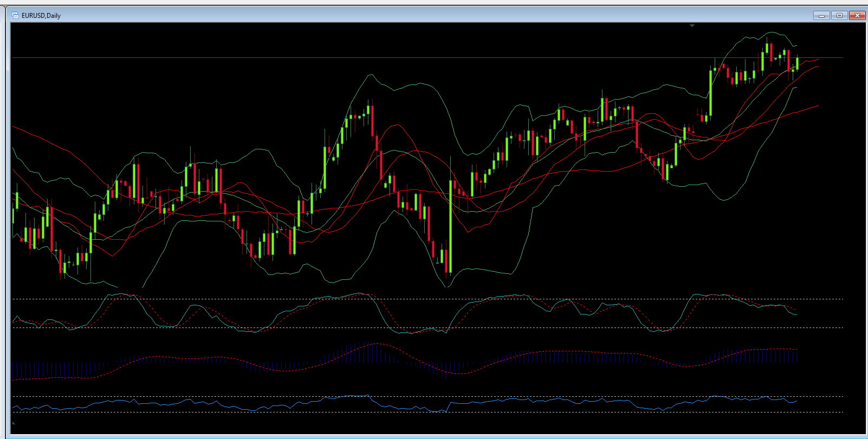The width and height of the screenshot is (868, 439).
Task: Close the EURUSD,Daily chart window
Action: (857, 15)
